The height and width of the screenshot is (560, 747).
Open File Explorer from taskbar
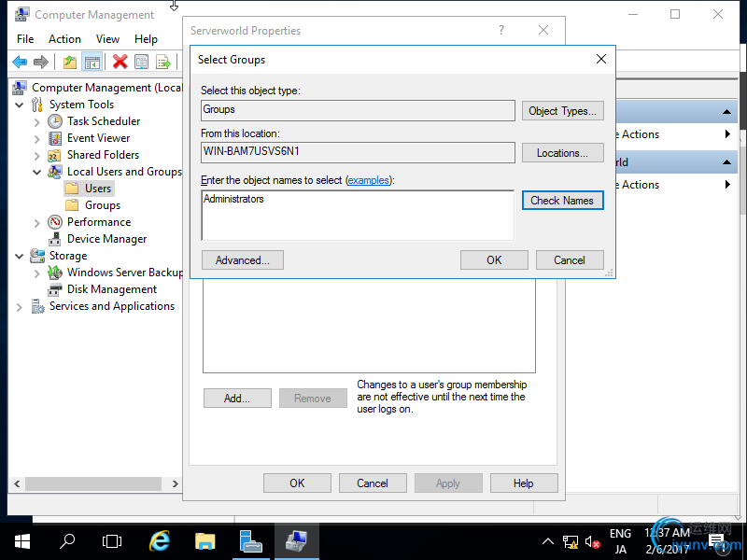[x=205, y=541]
